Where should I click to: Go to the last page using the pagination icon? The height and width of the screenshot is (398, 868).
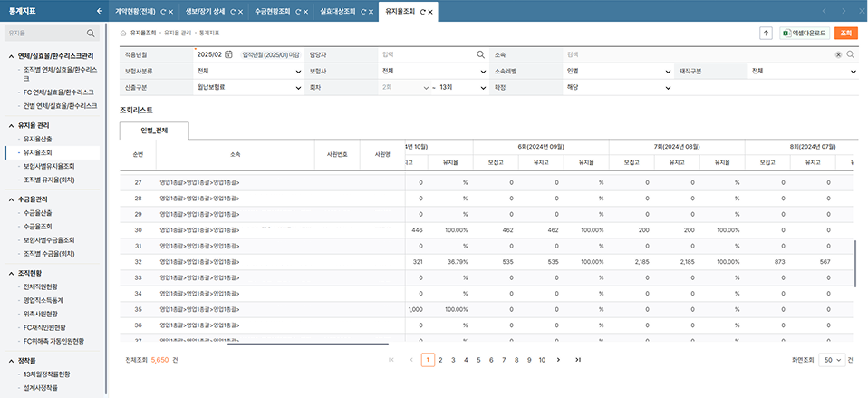point(578,360)
